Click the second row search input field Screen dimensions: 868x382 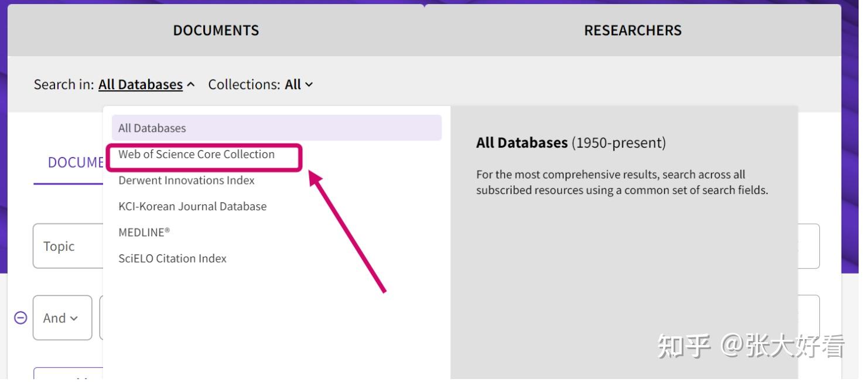click(808, 317)
